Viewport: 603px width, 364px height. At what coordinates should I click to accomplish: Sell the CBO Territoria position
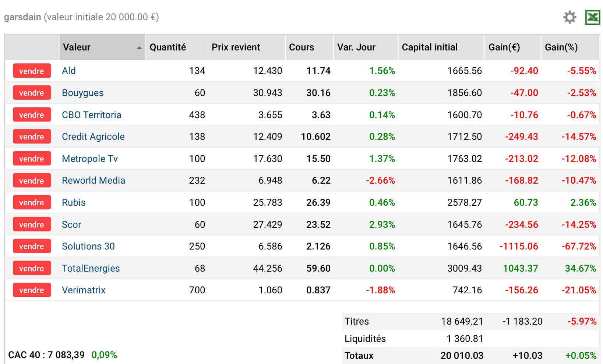pyautogui.click(x=32, y=115)
